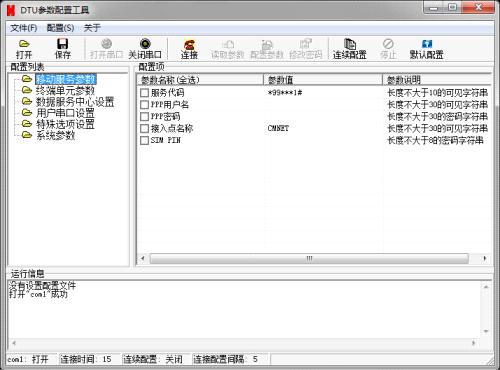Check the 服务代码 checkbox
The image size is (500, 370).
coord(144,93)
